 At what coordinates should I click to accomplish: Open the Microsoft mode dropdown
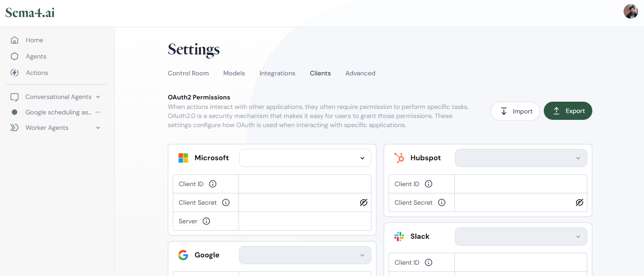click(x=305, y=158)
